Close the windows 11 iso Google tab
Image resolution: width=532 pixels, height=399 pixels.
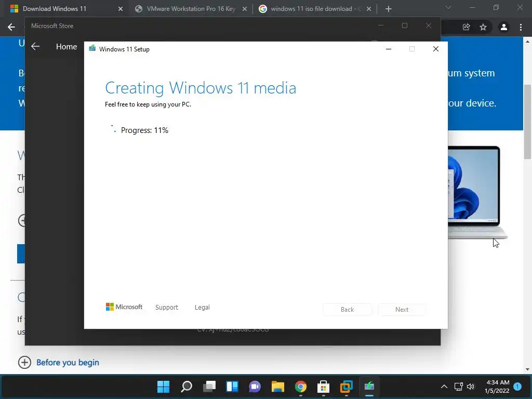pos(369,9)
